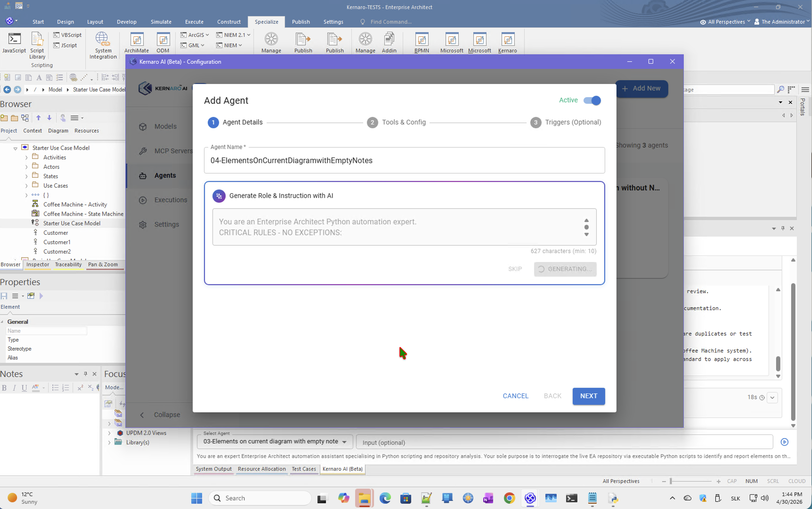Click the underline icon in Notes
Screen dimensions: 812x509
coord(24,388)
